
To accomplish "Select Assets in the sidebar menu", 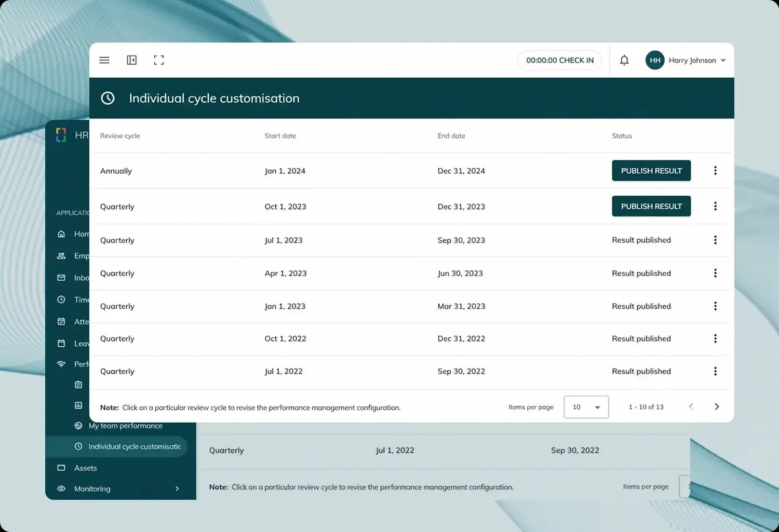I will point(85,468).
